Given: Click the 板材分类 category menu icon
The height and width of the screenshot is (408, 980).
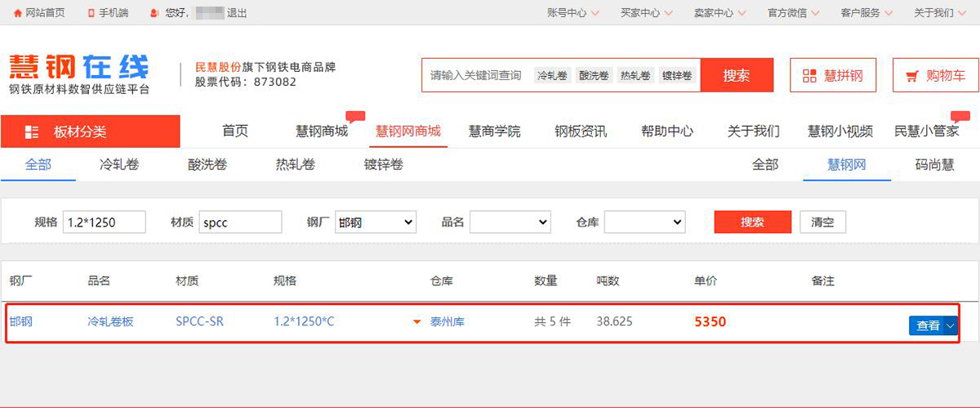Looking at the screenshot, I should click(33, 132).
